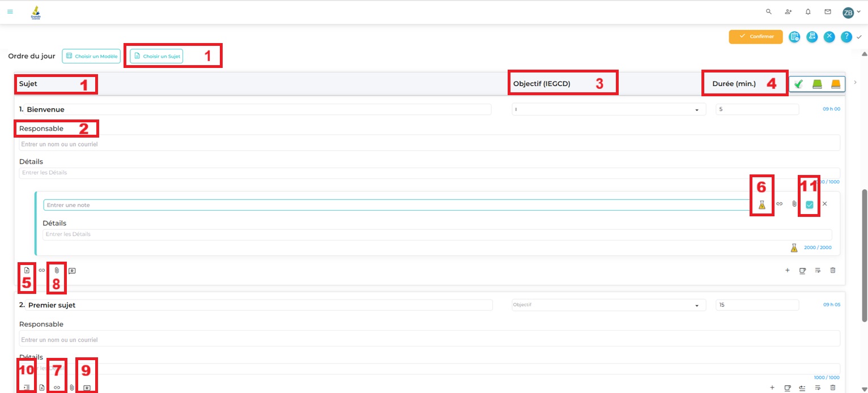Click the green checkmark status filter
The height and width of the screenshot is (393, 868).
798,84
